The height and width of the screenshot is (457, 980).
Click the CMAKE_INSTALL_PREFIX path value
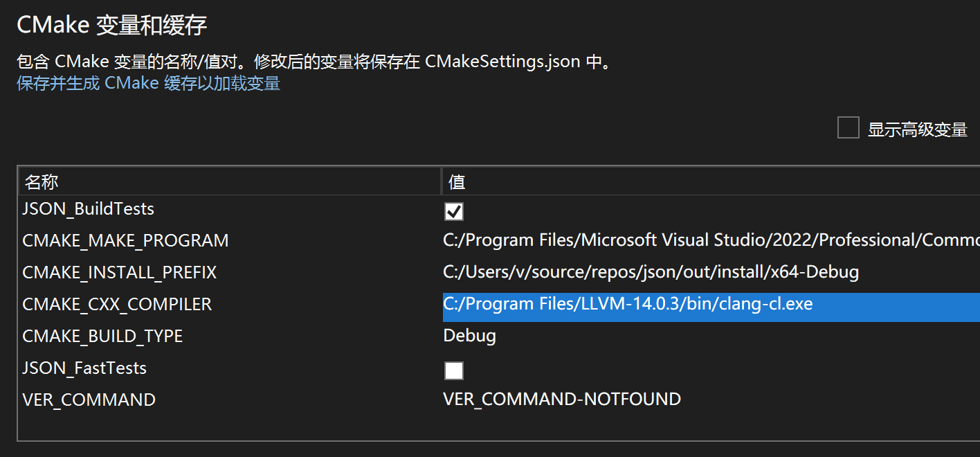(x=651, y=272)
